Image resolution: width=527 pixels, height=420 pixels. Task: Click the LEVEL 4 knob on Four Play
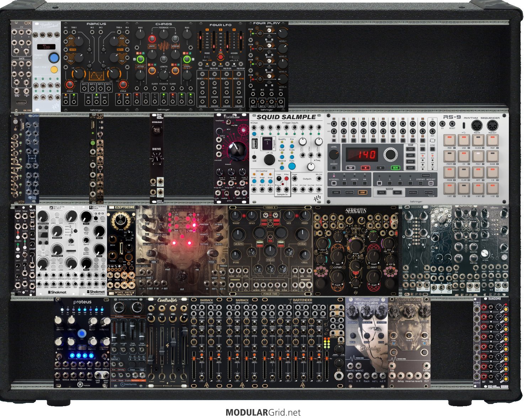(282, 79)
